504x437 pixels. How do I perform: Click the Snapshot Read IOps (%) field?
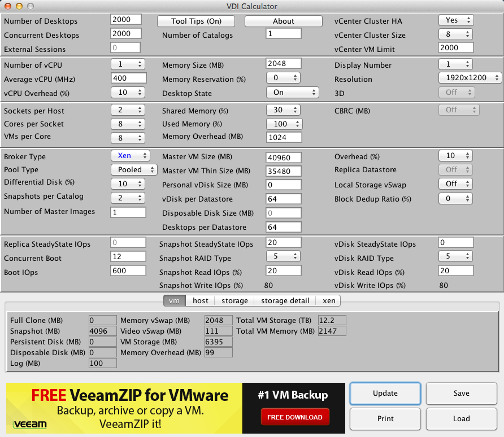click(284, 270)
